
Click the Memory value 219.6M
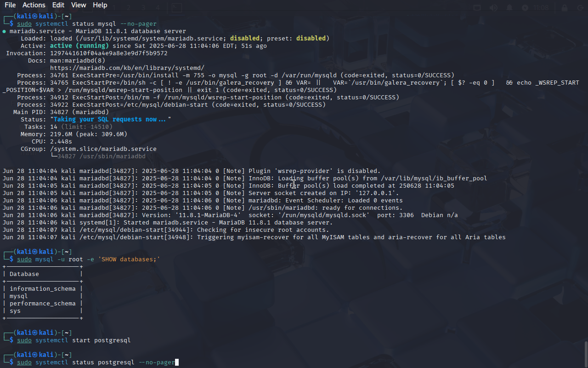(x=61, y=134)
